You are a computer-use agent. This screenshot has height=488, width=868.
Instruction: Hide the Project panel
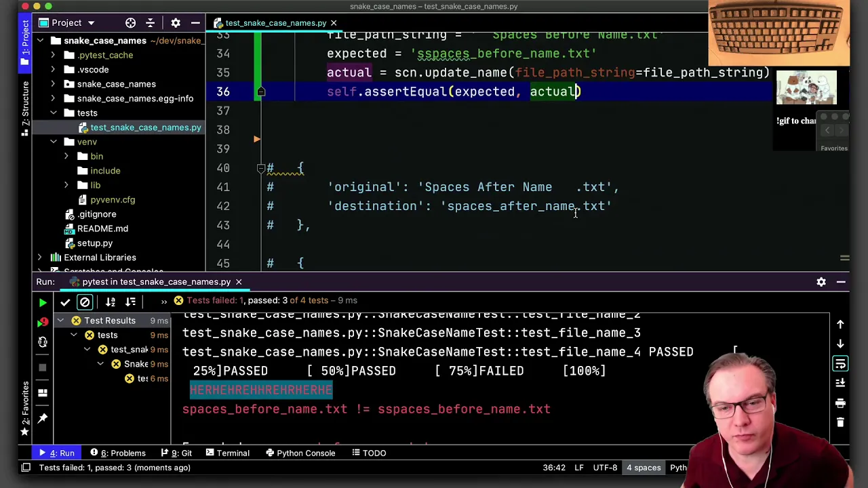click(195, 23)
